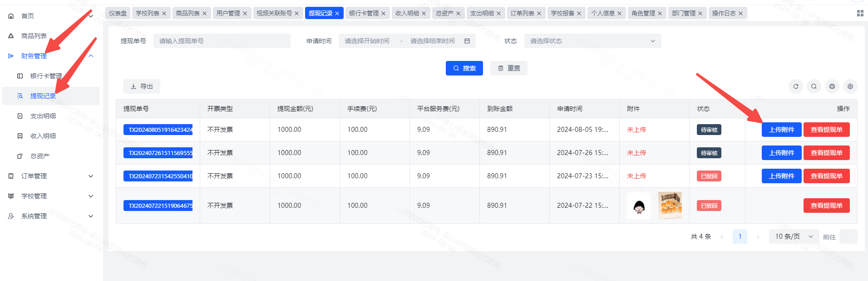Click 上传附件 in the first row
The image size is (868, 281).
[781, 130]
